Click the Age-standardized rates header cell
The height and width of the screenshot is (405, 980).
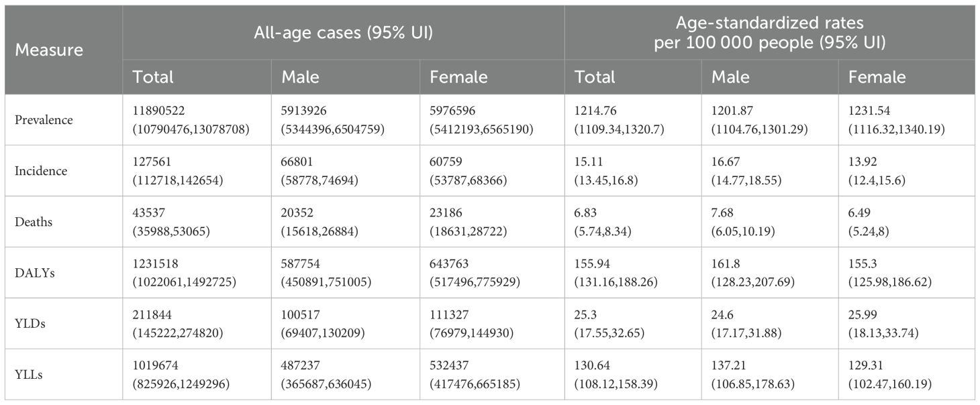[x=769, y=33]
